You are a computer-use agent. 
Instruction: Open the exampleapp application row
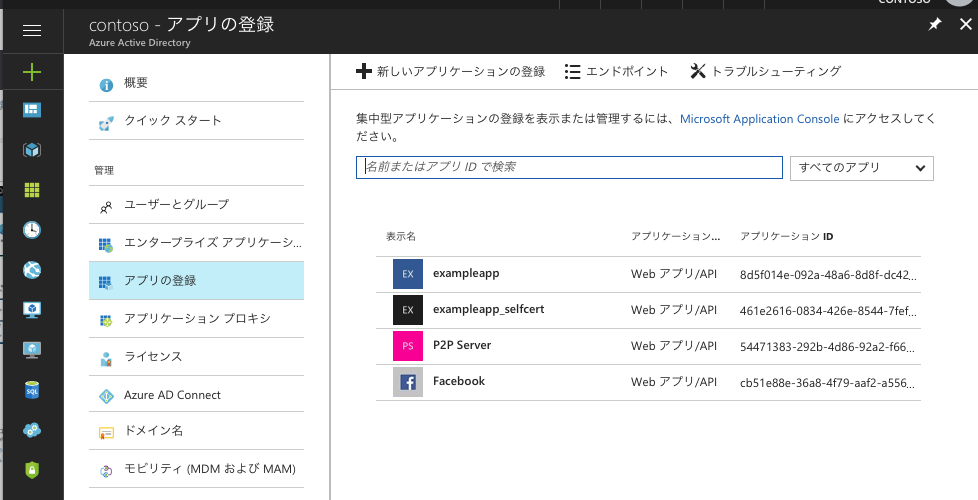point(648,274)
